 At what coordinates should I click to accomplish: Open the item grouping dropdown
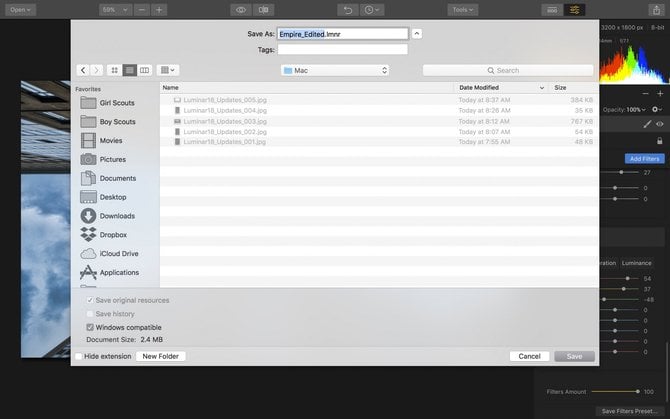168,70
